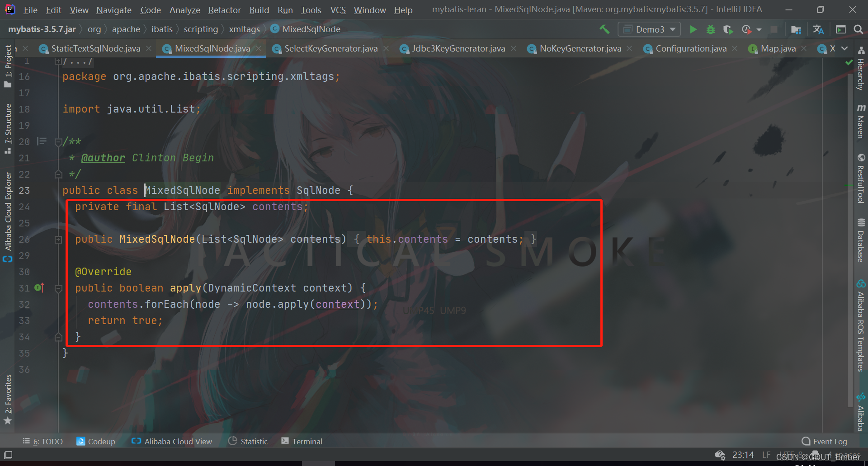
Task: Run with coverage icon
Action: pyautogui.click(x=728, y=29)
